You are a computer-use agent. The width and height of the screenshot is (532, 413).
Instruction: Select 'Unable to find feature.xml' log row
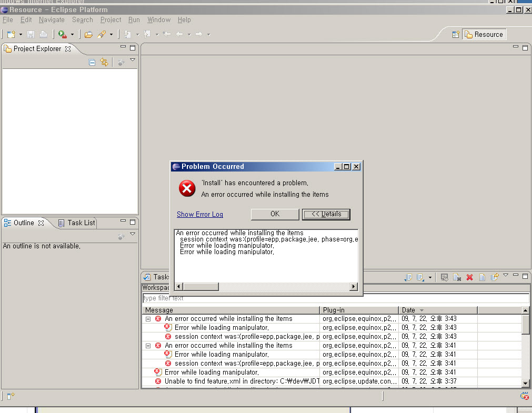click(332, 381)
